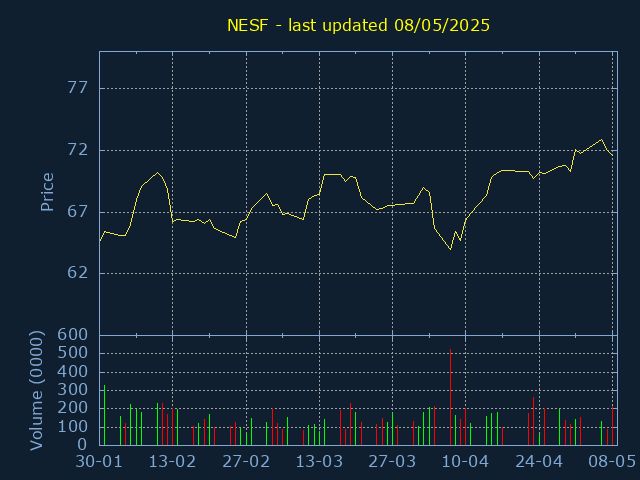This screenshot has height=480, width=640.
Task: Click the 24-04 date label
Action: tap(539, 462)
